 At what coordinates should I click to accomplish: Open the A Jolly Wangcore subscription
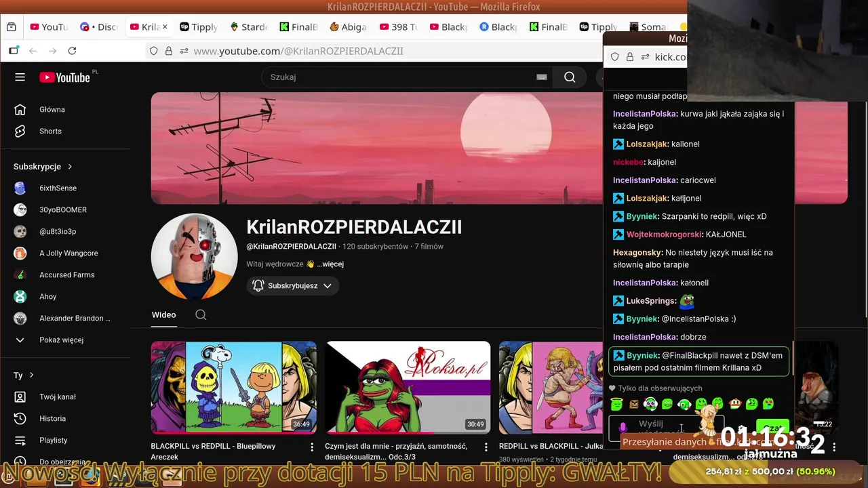point(68,253)
